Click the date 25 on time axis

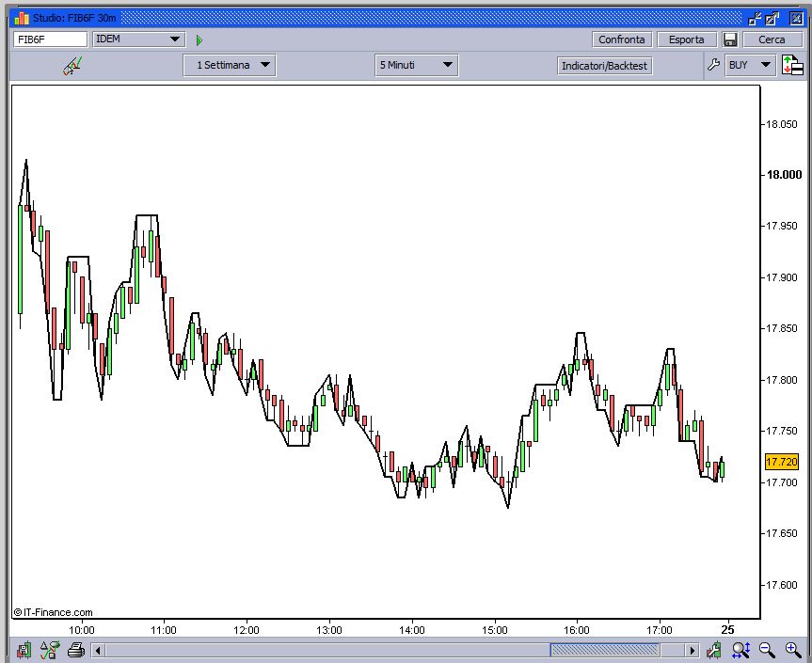[728, 630]
